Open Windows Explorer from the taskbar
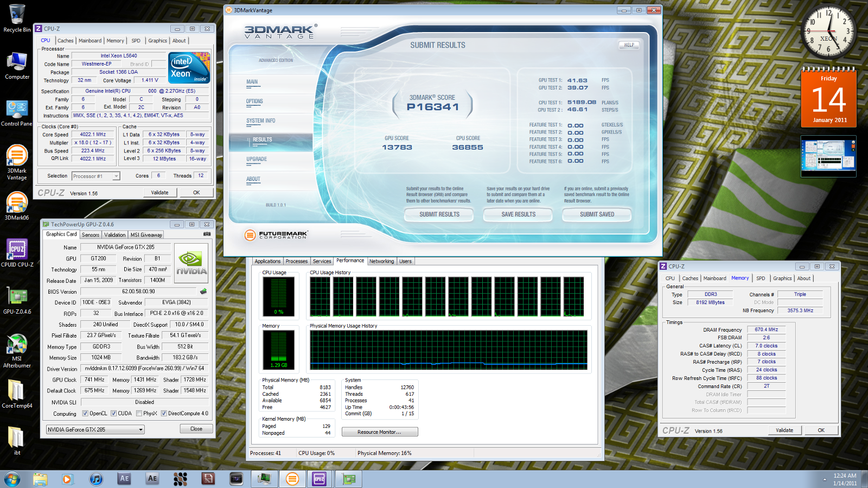Viewport: 868px width, 488px height. coord(40,479)
